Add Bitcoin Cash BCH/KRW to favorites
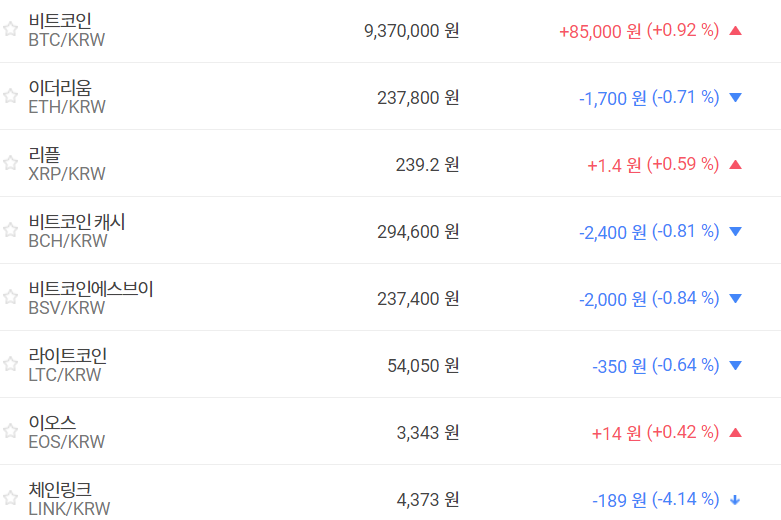This screenshot has width=781, height=520. pos(10,230)
